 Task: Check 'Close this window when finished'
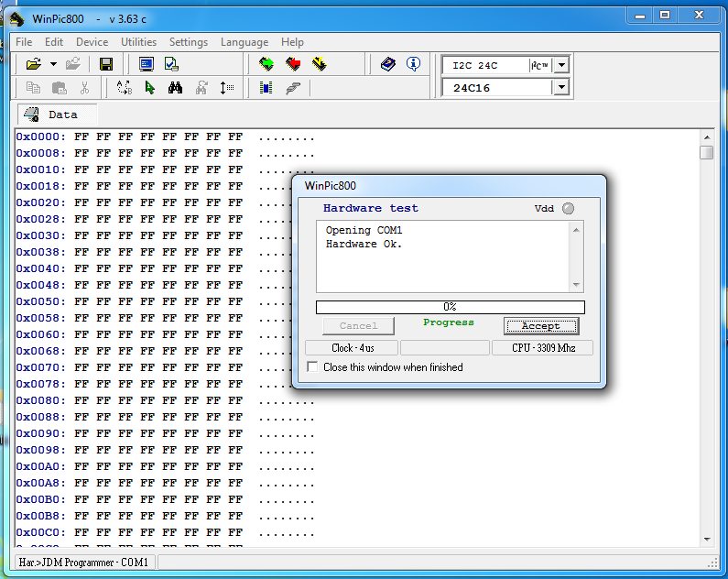pos(312,366)
